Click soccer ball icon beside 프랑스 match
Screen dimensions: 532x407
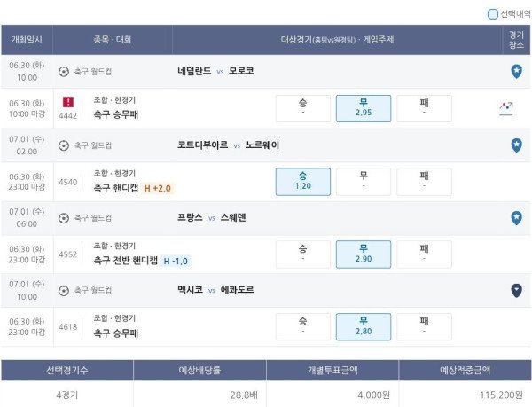click(x=64, y=218)
